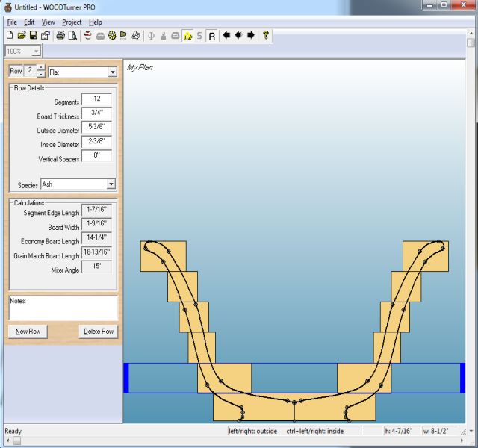Click the right arrow toolbar icon
The height and width of the screenshot is (448, 478).
(x=250, y=35)
